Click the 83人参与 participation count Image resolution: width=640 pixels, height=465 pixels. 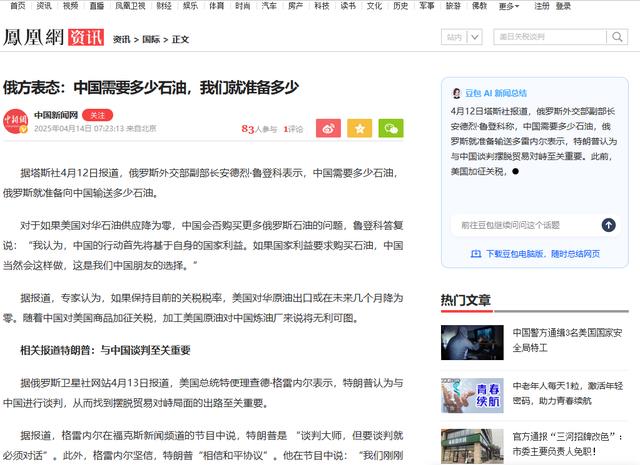pos(259,129)
